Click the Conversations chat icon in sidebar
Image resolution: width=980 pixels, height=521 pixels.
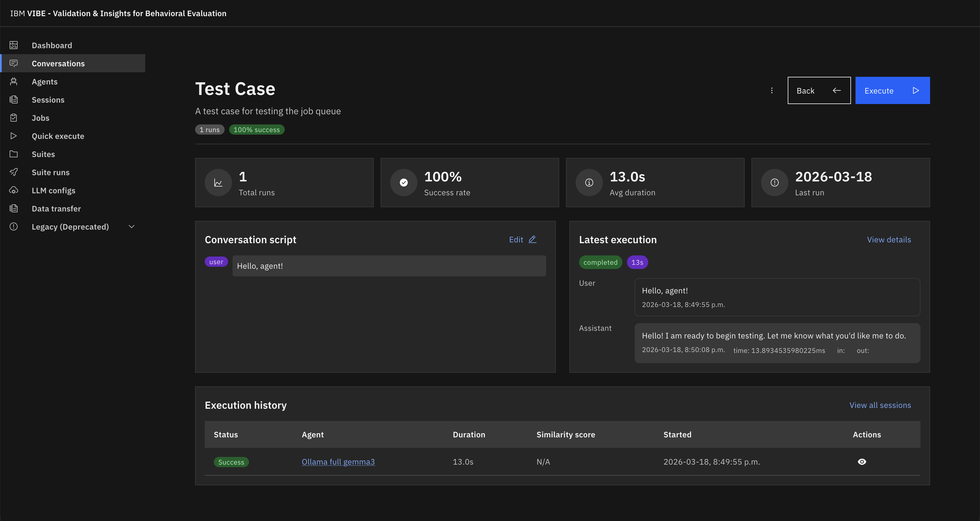tap(14, 63)
